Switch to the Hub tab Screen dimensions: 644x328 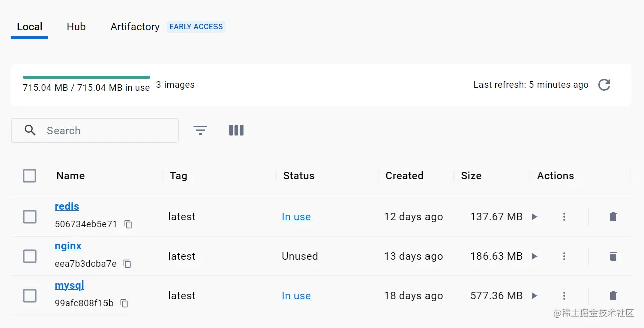pyautogui.click(x=76, y=27)
